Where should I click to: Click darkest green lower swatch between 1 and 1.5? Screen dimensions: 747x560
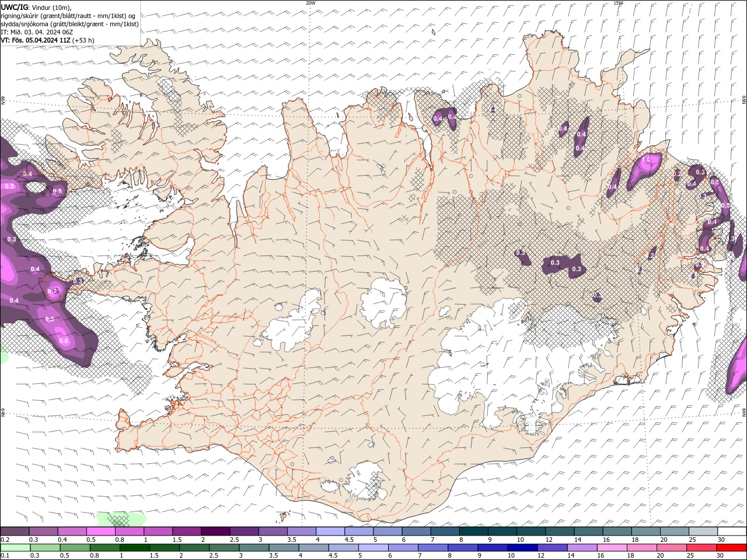coord(134,548)
